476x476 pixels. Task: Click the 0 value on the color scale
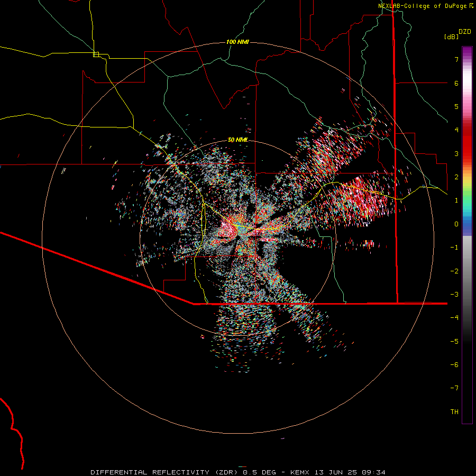click(x=456, y=224)
